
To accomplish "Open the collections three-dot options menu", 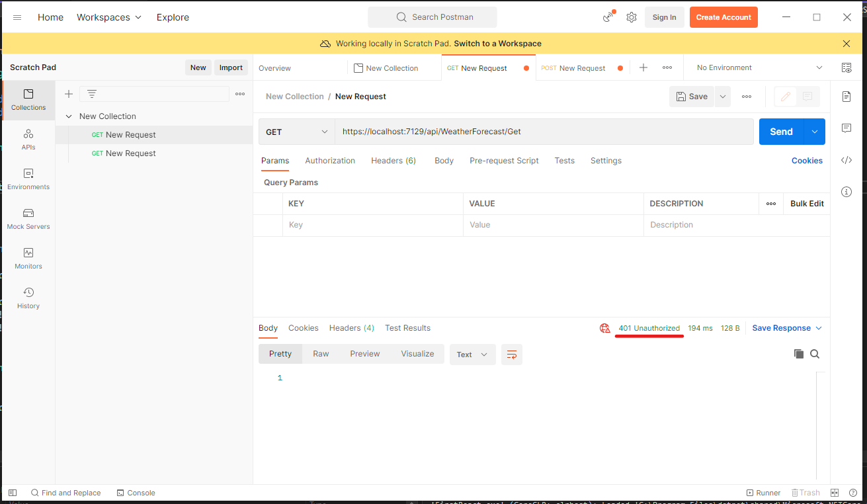I will tap(240, 94).
